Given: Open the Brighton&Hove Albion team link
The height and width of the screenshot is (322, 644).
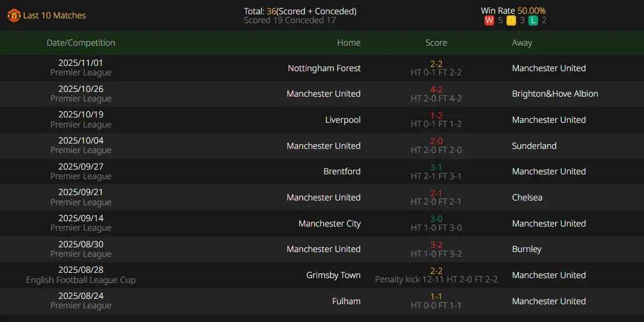Looking at the screenshot, I should (x=555, y=94).
